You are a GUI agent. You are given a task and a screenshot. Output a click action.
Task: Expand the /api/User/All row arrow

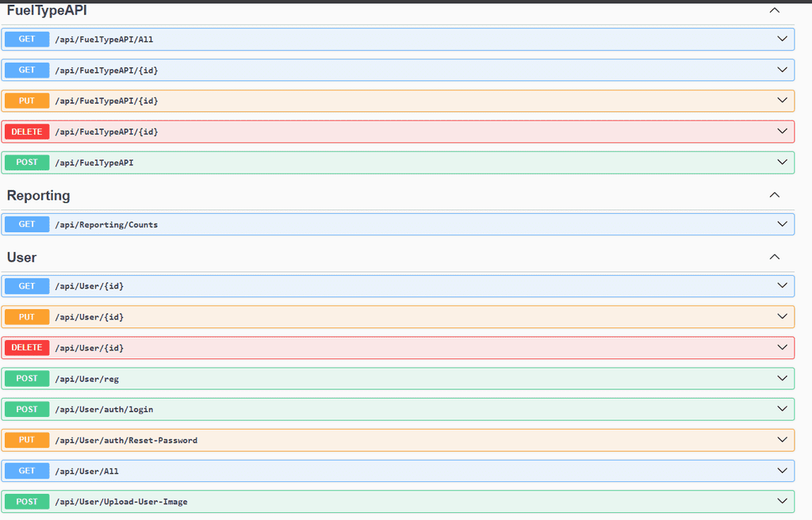782,471
